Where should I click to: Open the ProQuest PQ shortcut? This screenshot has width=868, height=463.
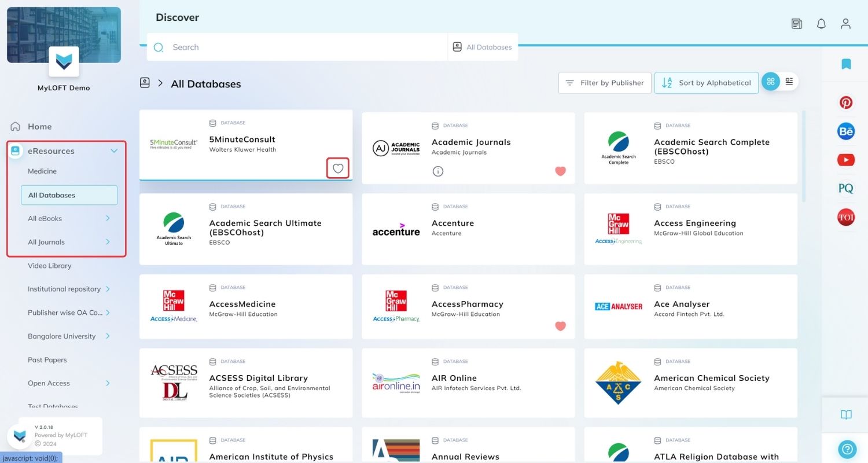pyautogui.click(x=846, y=188)
